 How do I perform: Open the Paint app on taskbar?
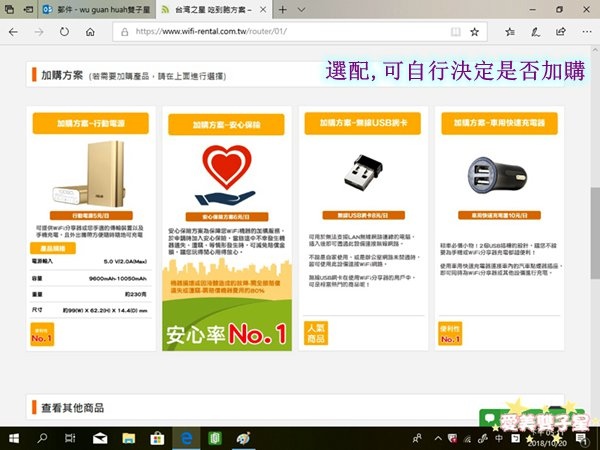[x=243, y=439]
